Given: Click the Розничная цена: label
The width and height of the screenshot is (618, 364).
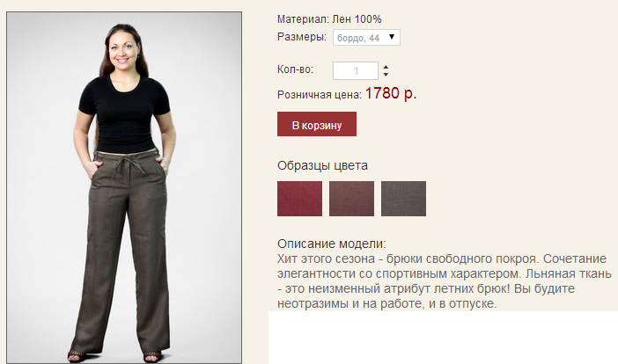Looking at the screenshot, I should tap(320, 95).
